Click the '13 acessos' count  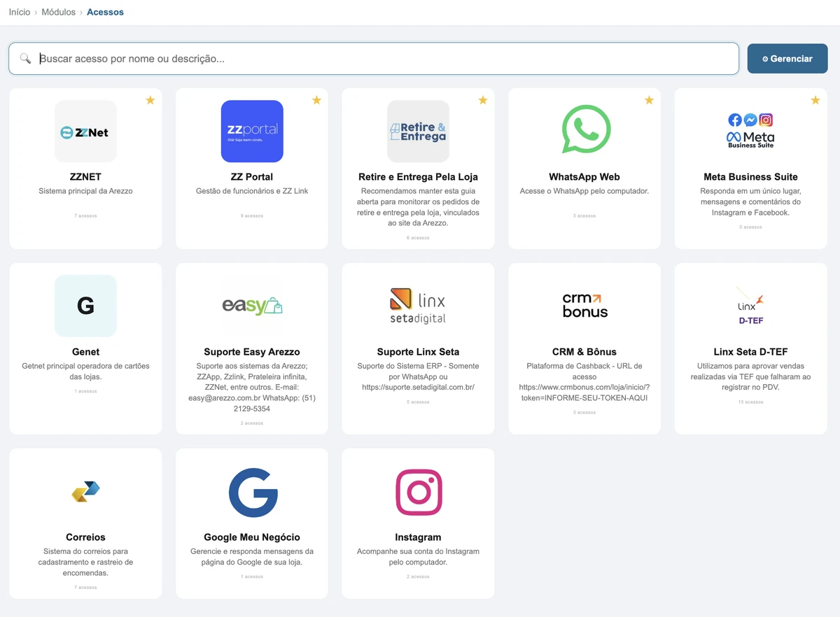pyautogui.click(x=751, y=402)
